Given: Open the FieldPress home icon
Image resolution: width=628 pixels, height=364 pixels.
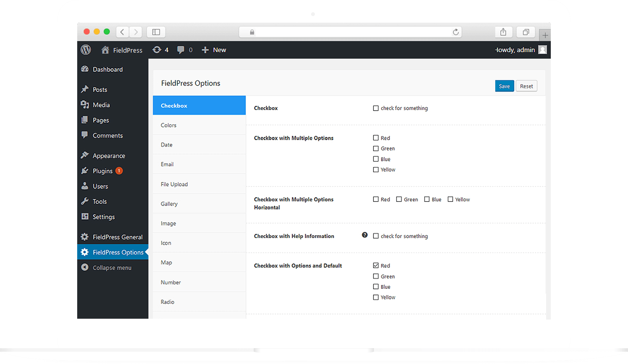Looking at the screenshot, I should pos(105,50).
